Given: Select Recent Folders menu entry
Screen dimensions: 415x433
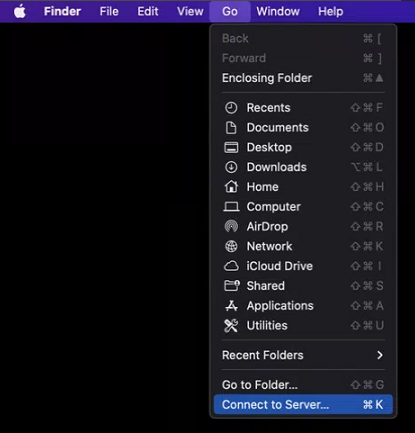Looking at the screenshot, I should click(x=303, y=355).
